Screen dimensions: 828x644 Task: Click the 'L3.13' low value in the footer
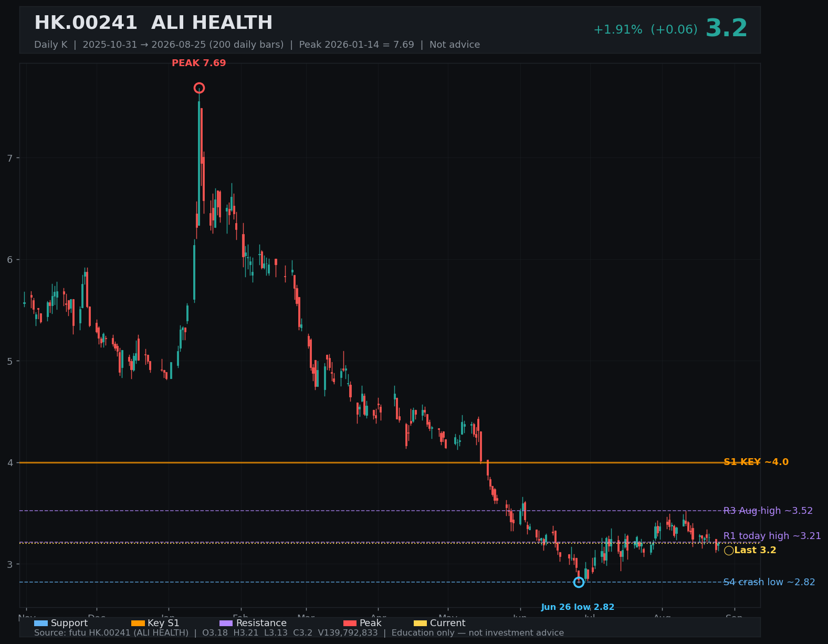point(276,633)
